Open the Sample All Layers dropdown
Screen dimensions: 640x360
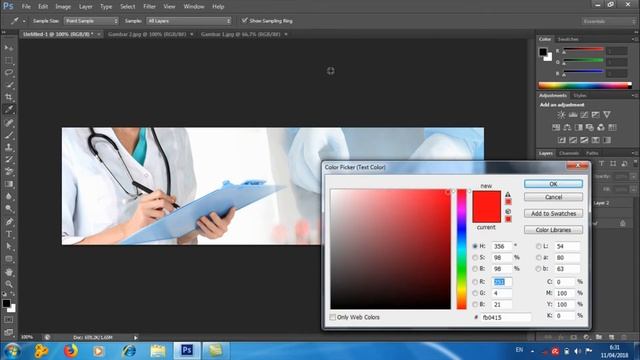click(189, 21)
